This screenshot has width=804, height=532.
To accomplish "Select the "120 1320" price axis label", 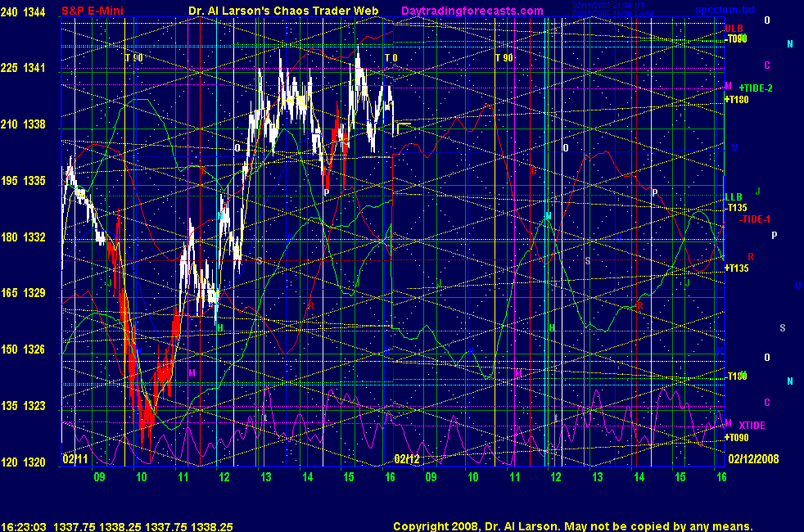I will point(23,462).
